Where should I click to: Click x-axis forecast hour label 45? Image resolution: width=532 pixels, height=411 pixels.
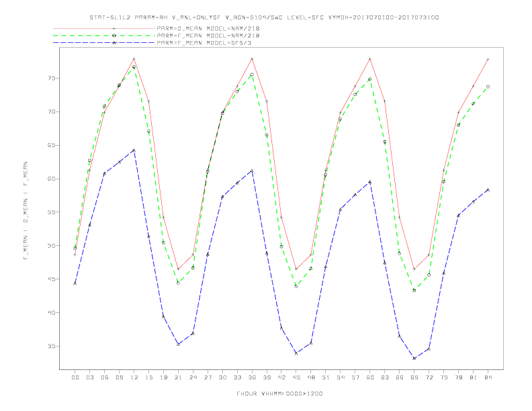(x=296, y=377)
